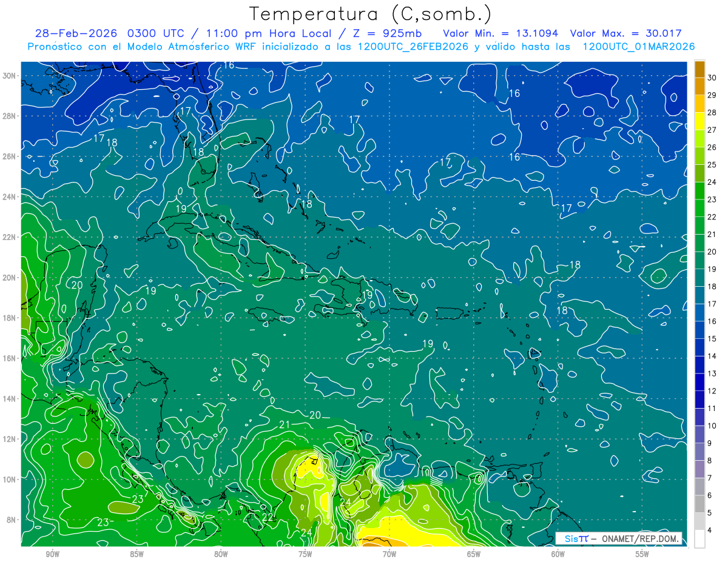
Task: Click the 70W longitude axis label
Action: (x=389, y=554)
